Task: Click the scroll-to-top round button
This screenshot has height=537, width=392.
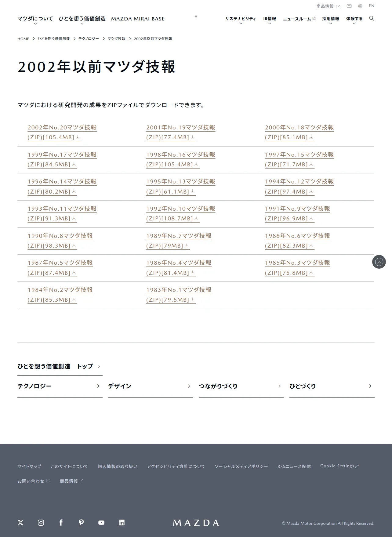Action: coord(379,262)
